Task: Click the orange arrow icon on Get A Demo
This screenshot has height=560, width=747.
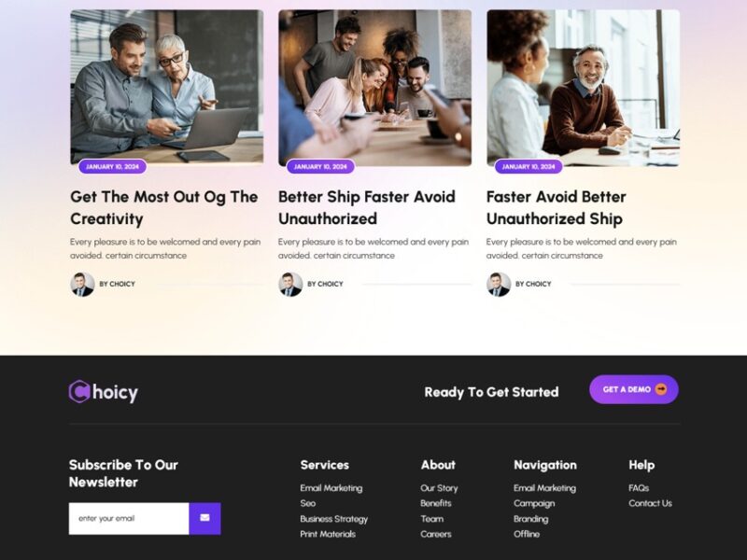Action: [x=661, y=389]
